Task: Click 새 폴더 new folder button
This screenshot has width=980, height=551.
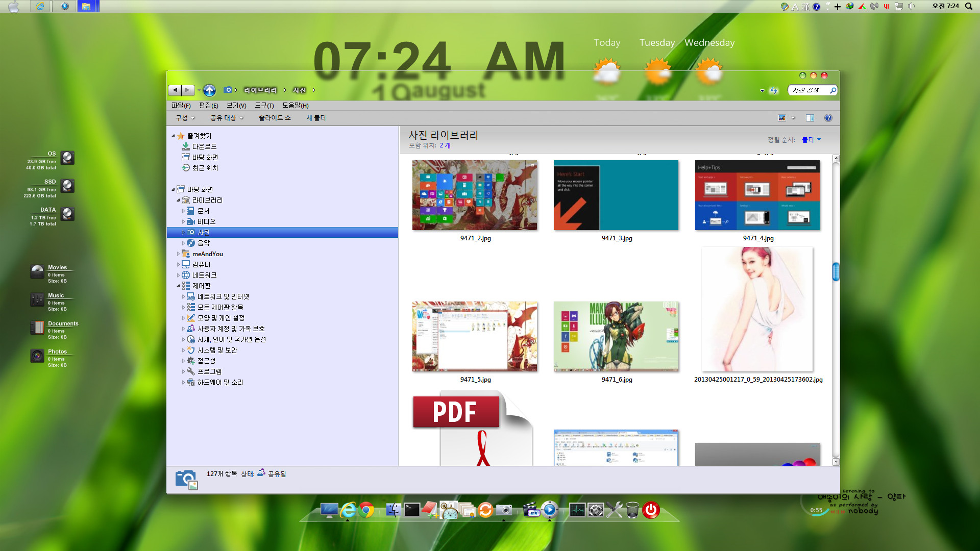Action: 316,118
